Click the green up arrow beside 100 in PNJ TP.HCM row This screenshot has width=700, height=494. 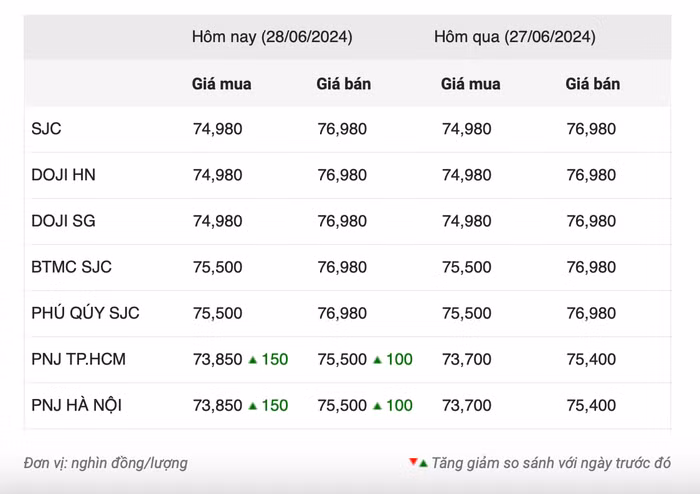(377, 359)
